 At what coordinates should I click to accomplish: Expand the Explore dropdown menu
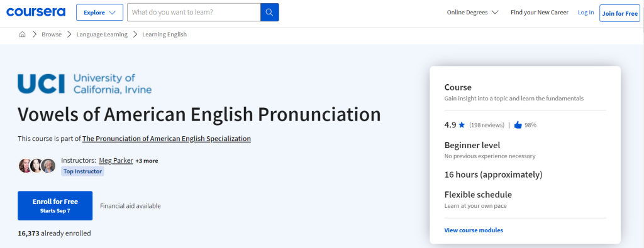coord(100,13)
